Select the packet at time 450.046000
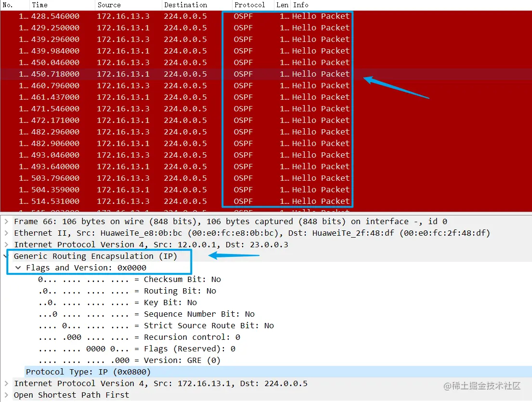This screenshot has height=402, width=532. 266,63
